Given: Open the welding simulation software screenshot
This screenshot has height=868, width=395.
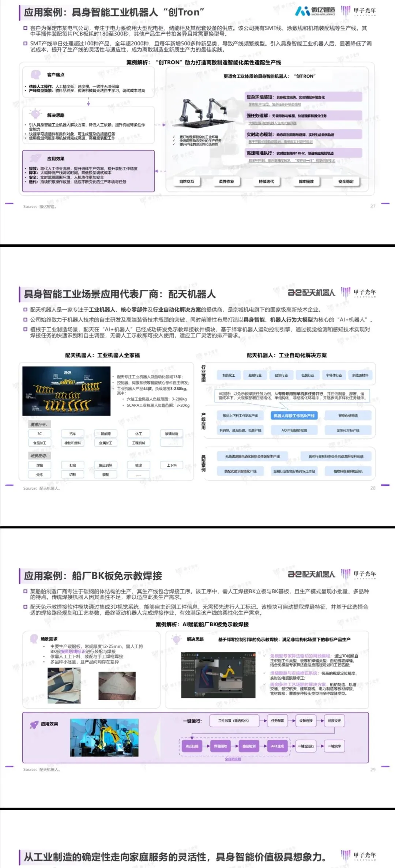Looking at the screenshot, I should pos(218,675).
